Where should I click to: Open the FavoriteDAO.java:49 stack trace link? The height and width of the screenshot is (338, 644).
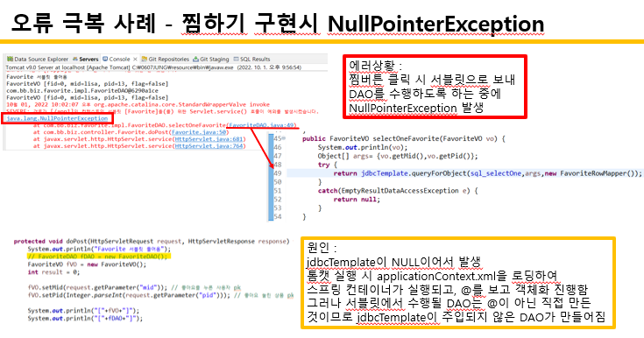coord(261,125)
